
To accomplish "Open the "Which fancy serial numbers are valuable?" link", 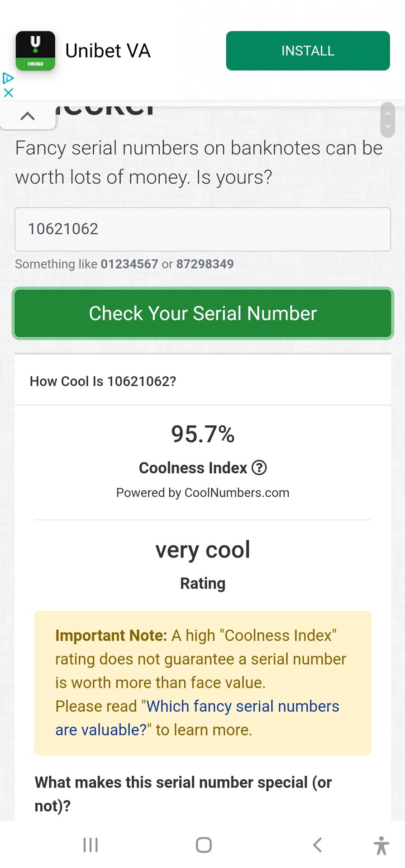I will click(x=243, y=707).
